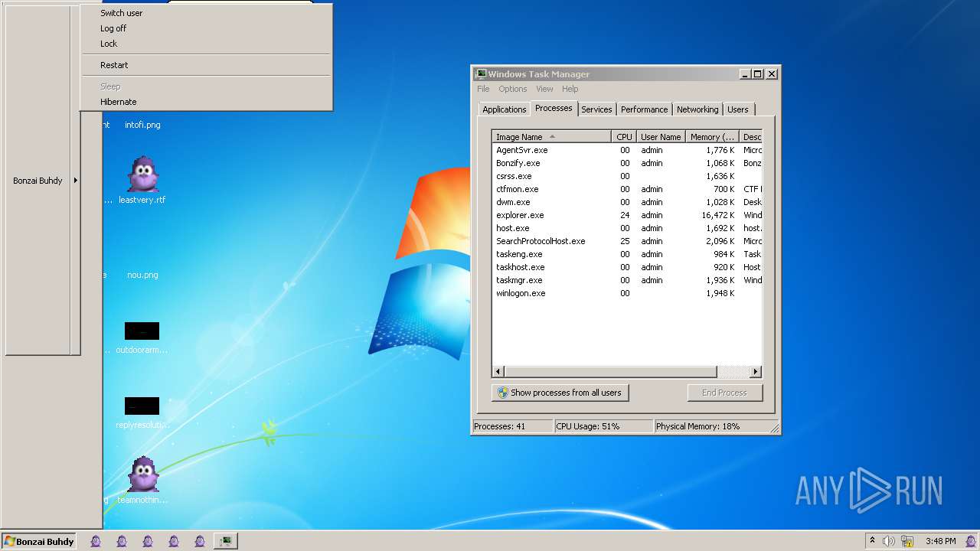This screenshot has height=551, width=980.
Task: Click the 3:48 PM clock
Action: [x=940, y=541]
